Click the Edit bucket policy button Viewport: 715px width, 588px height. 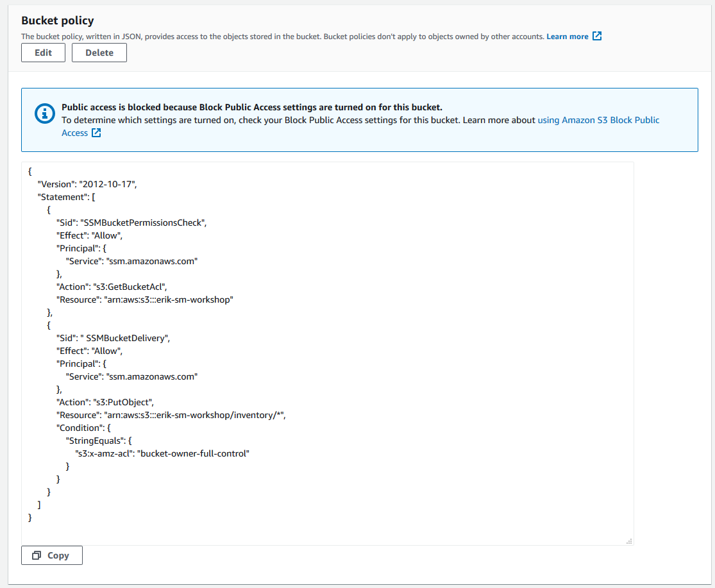point(44,53)
